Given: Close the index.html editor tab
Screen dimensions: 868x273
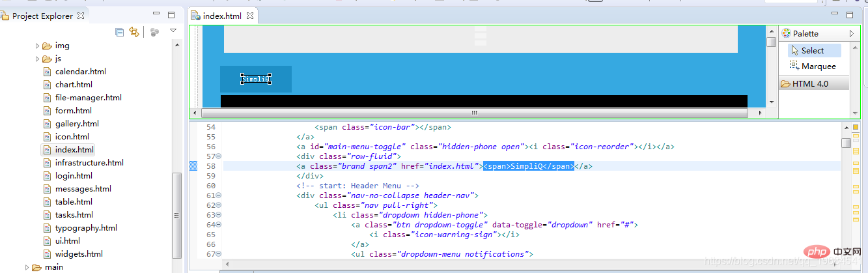Looking at the screenshot, I should click(249, 16).
